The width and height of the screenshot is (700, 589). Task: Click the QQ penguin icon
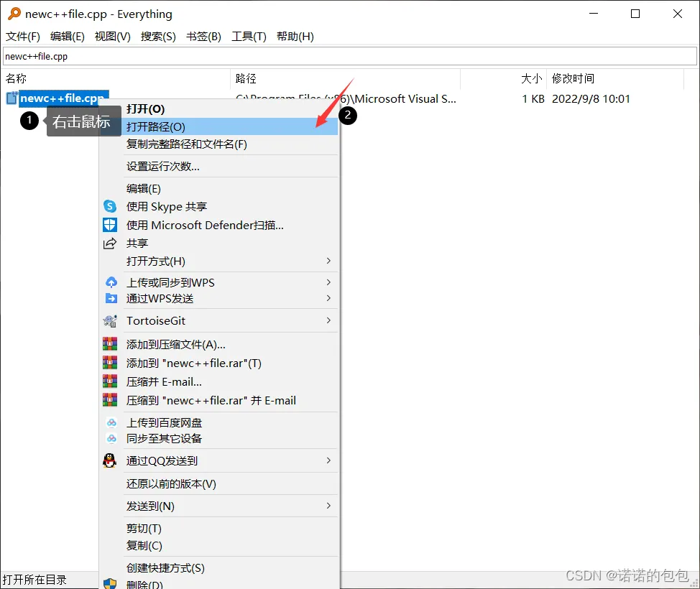(110, 460)
